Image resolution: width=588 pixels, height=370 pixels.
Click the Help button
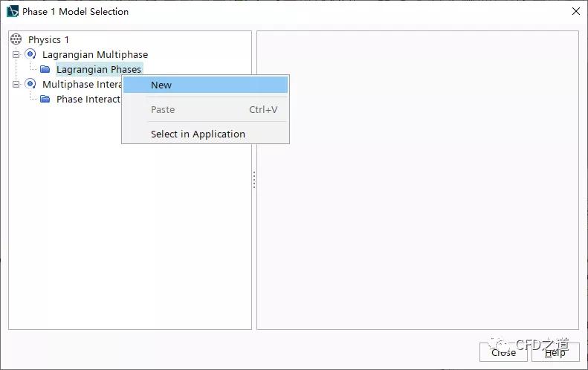point(555,352)
